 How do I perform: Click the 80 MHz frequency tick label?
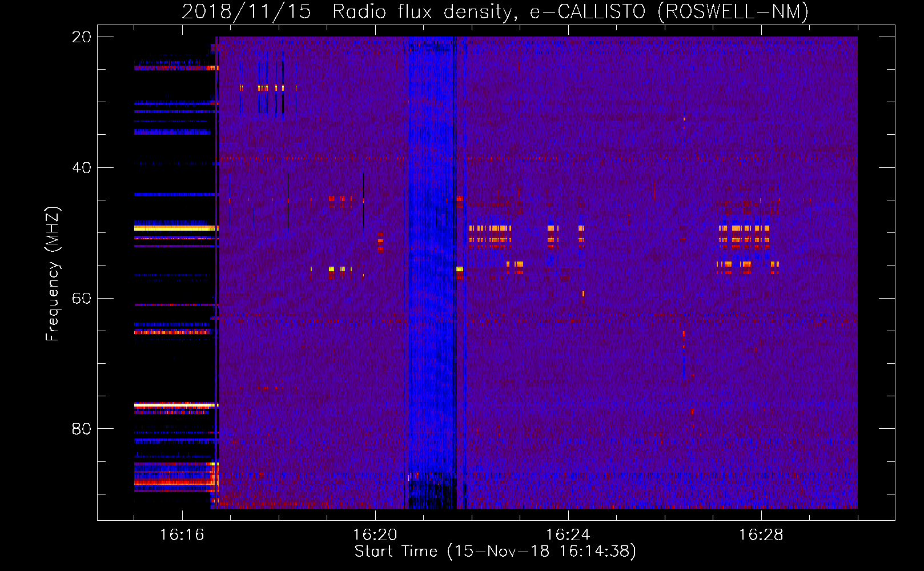pyautogui.click(x=82, y=429)
